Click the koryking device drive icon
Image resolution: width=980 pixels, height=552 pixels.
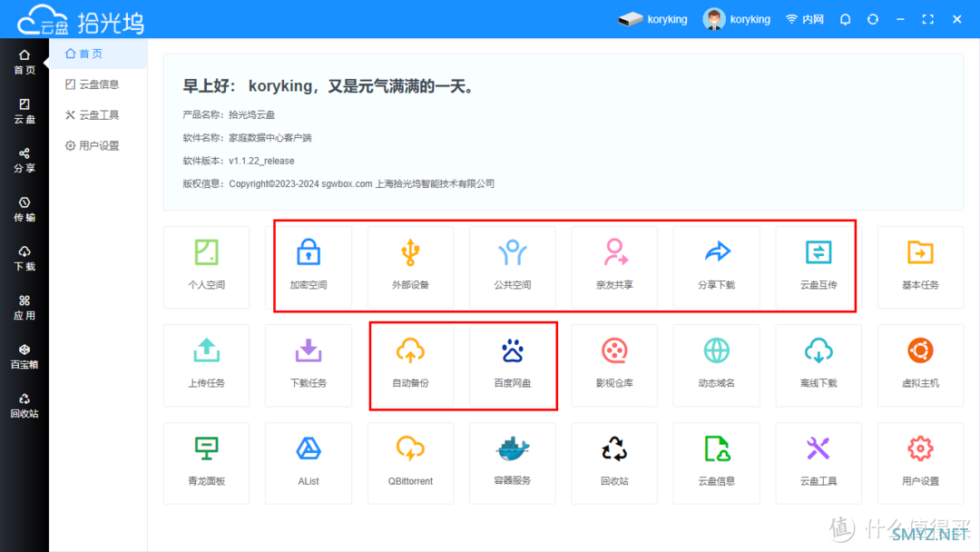pos(630,19)
